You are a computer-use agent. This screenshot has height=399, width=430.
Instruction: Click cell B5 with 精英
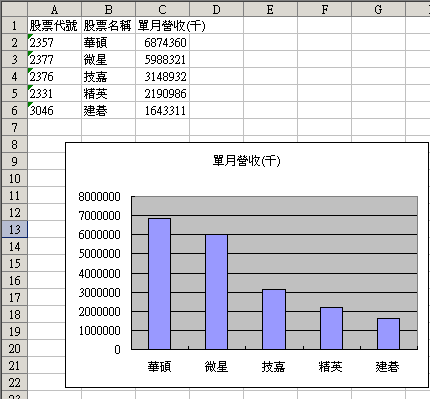tap(108, 93)
